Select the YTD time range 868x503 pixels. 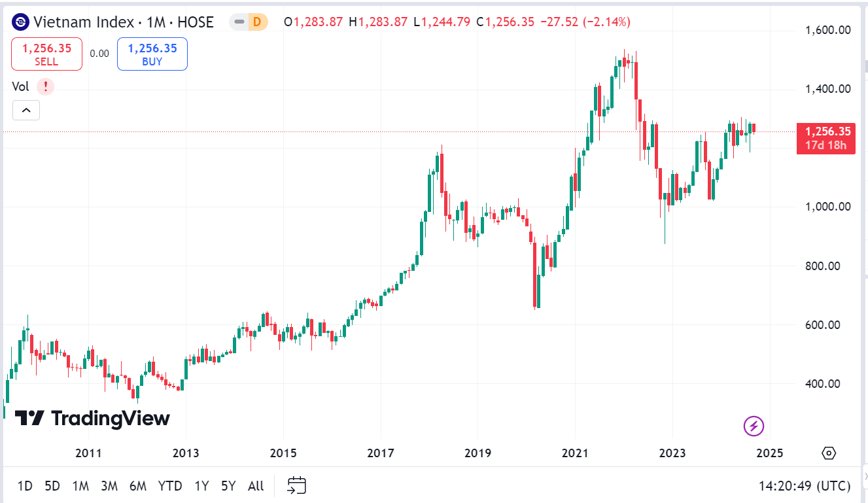[170, 486]
